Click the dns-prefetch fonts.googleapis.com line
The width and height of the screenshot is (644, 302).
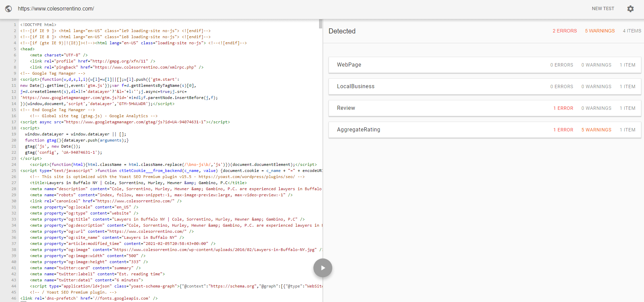point(89,298)
